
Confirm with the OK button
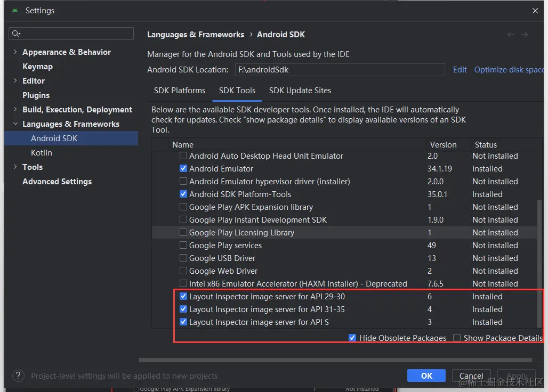(x=426, y=375)
